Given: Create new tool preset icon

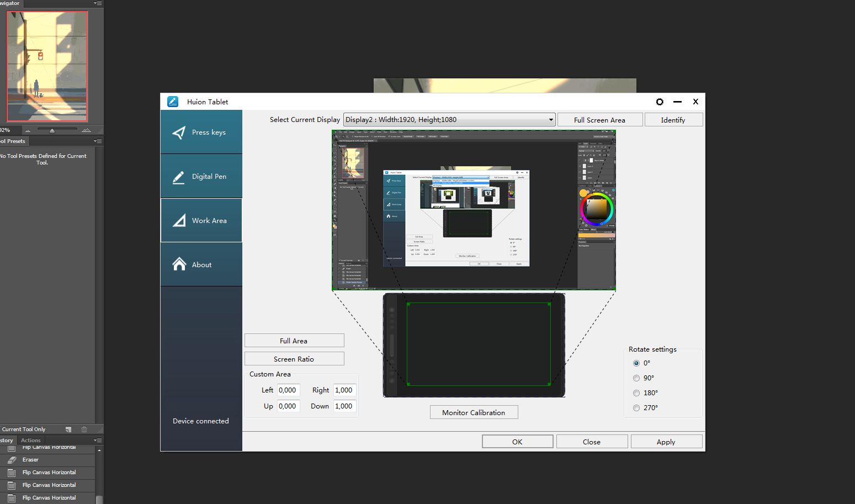Looking at the screenshot, I should pos(68,429).
